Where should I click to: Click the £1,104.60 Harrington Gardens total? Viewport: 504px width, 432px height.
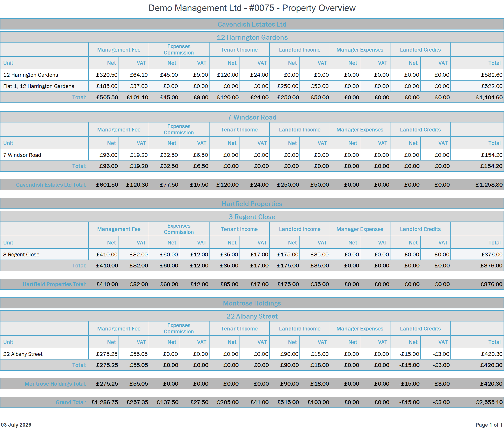489,97
